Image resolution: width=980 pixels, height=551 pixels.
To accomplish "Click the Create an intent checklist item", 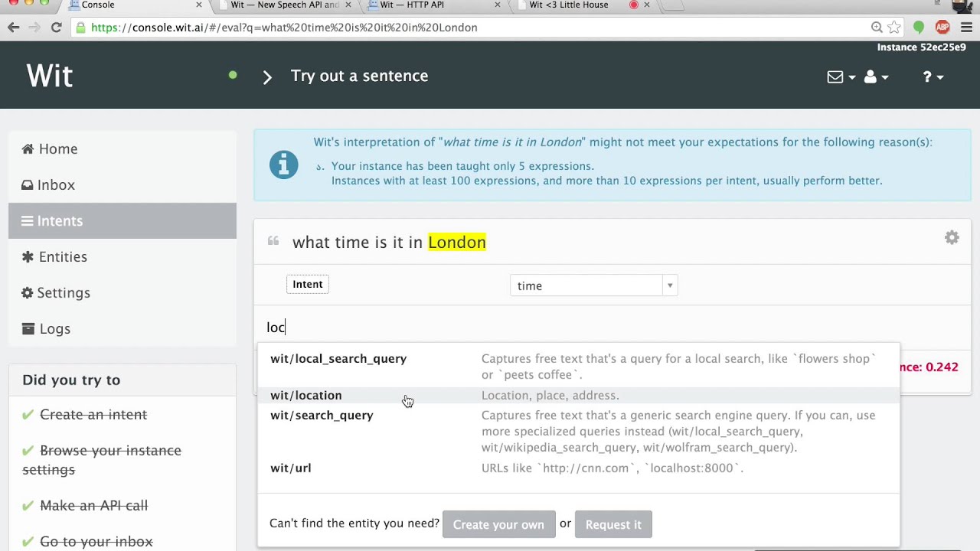I will tap(93, 415).
